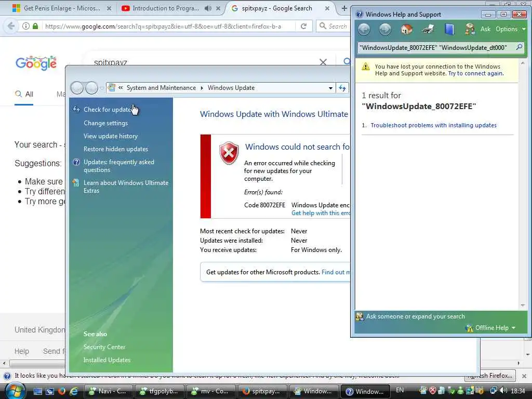Launch Firefox from quick launch
This screenshot has height=399, width=532.
pyautogui.click(x=61, y=391)
